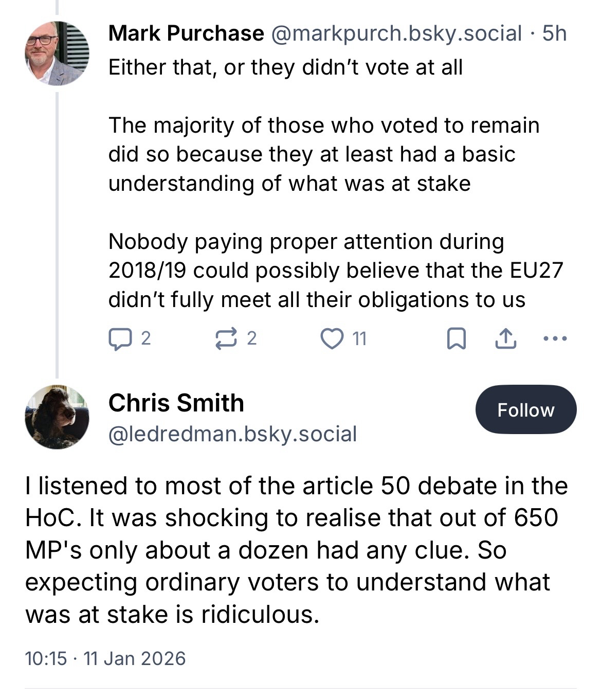Click the Chris Smith display name
Image resolution: width=601 pixels, height=700 pixels.
176,403
